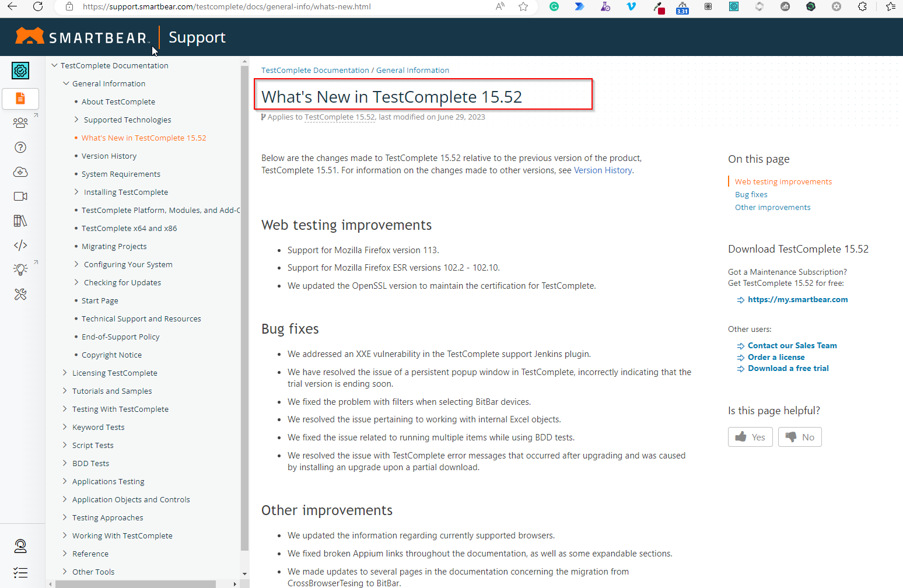Viewport: 903px width, 588px height.
Task: Open the question mark help sidebar icon
Action: [x=20, y=148]
